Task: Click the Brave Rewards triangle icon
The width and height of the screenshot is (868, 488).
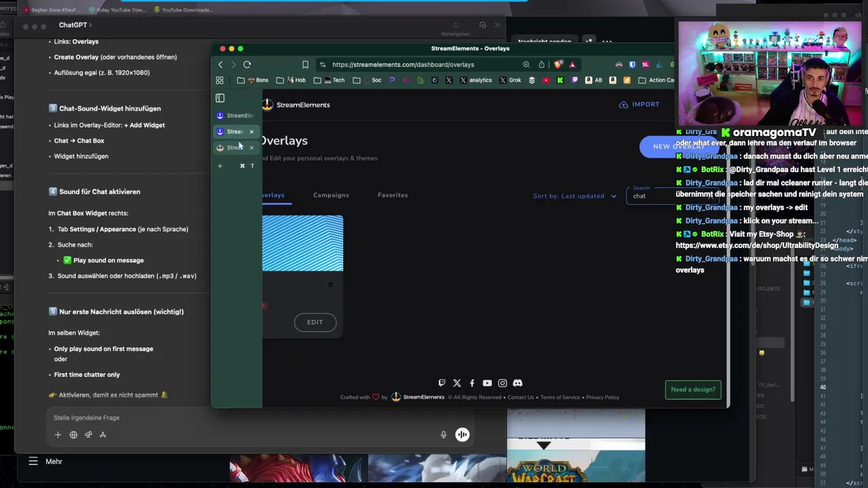Action: coord(572,64)
